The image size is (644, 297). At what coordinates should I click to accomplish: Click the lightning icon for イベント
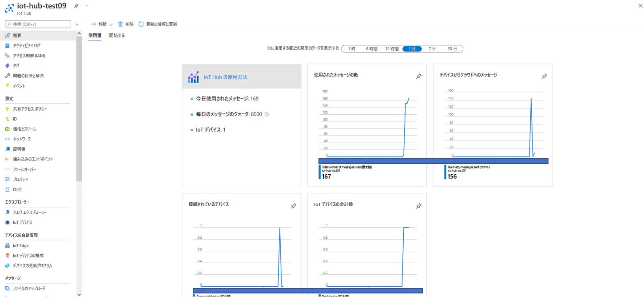pos(8,86)
